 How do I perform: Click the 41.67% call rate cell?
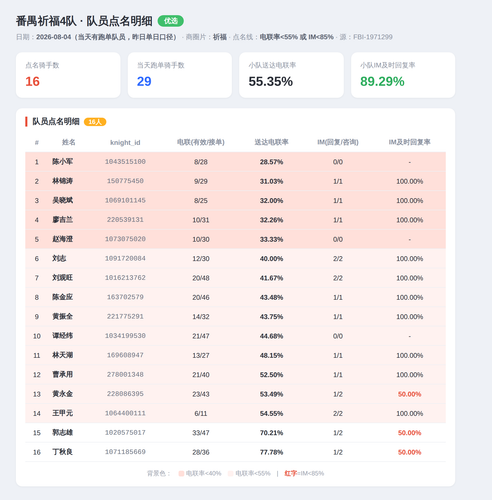point(271,278)
